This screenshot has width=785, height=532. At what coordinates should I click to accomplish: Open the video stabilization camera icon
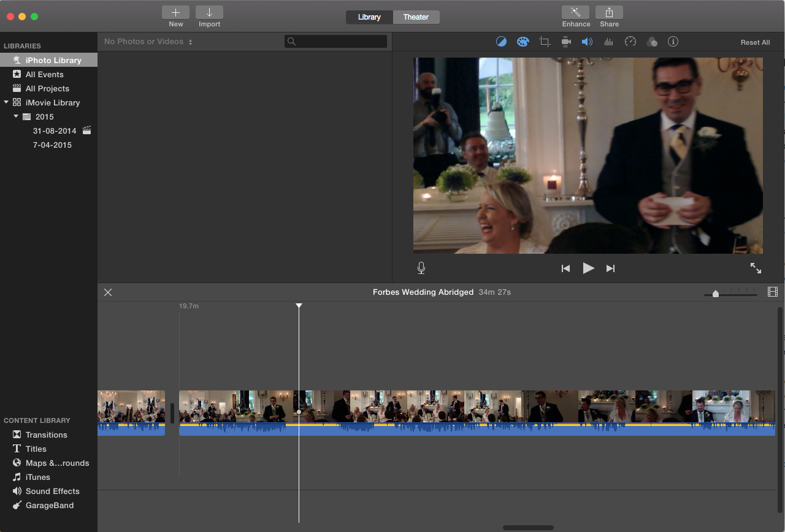point(566,42)
